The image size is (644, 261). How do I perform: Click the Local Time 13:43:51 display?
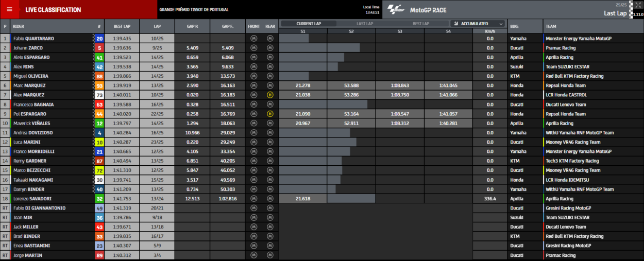point(371,10)
